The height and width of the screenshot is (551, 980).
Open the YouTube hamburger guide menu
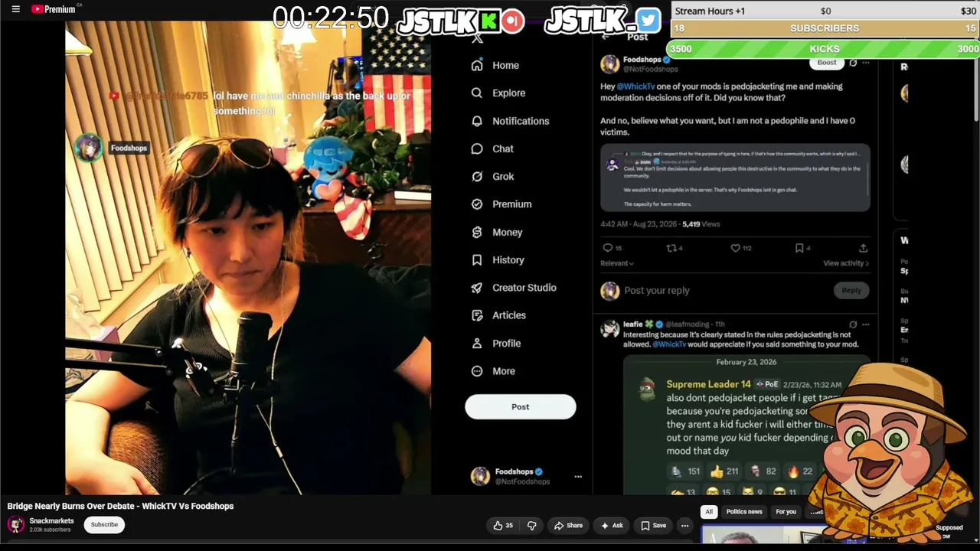pyautogui.click(x=15, y=9)
